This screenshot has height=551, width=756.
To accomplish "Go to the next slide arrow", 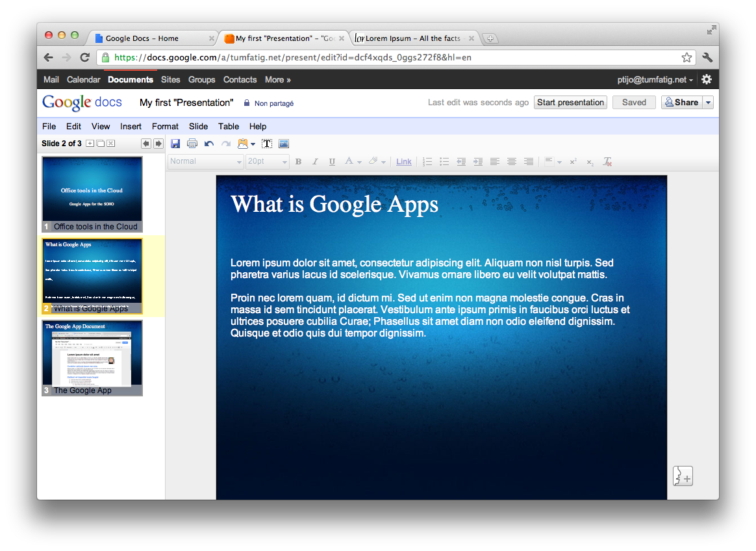I will pos(158,144).
